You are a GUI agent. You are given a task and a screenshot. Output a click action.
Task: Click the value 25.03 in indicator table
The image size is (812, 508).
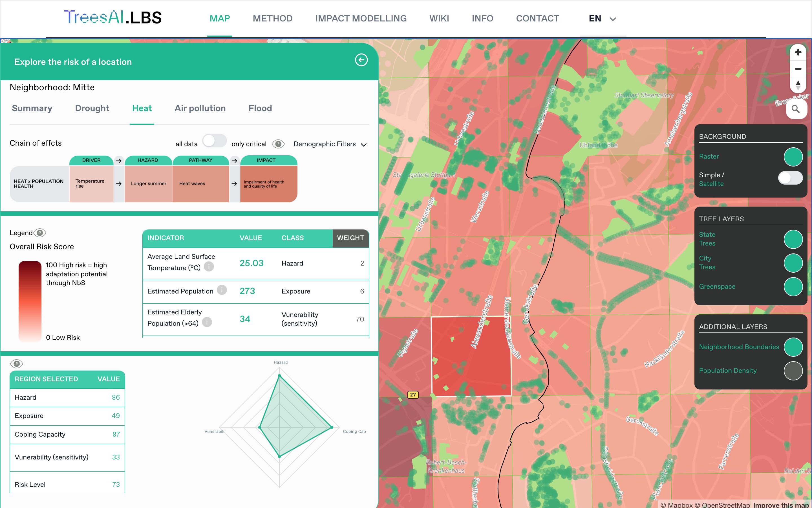[251, 263]
